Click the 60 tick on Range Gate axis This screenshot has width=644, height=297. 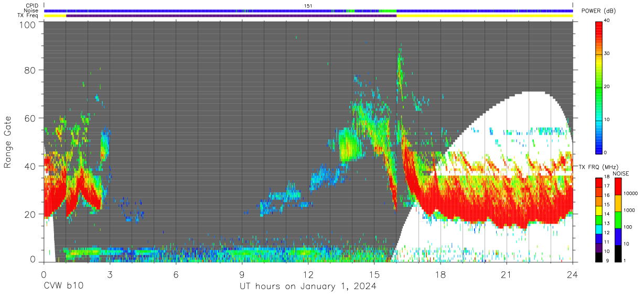coord(30,118)
